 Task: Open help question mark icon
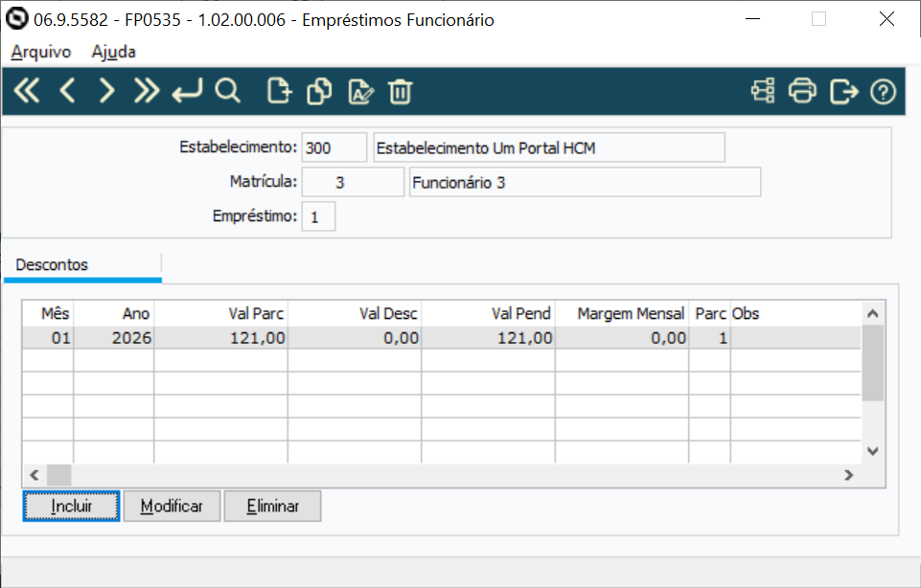883,92
